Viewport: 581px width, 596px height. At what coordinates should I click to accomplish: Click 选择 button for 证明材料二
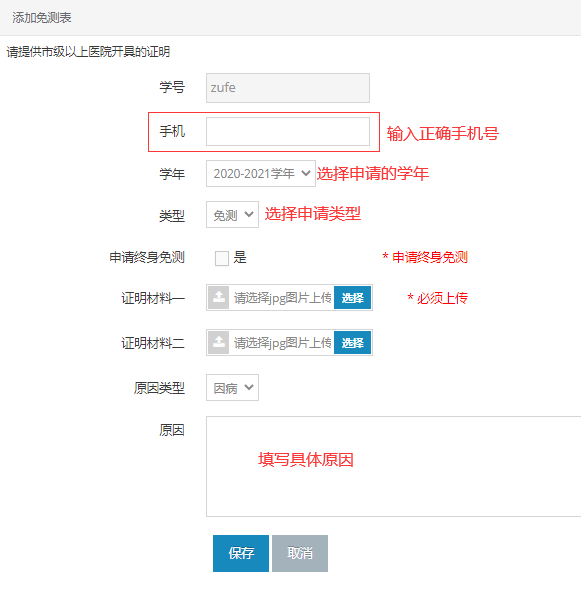[352, 342]
